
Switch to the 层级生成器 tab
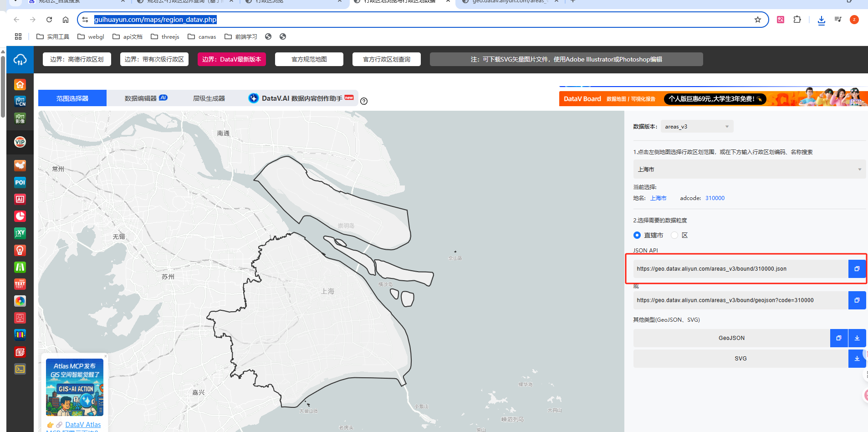[209, 98]
